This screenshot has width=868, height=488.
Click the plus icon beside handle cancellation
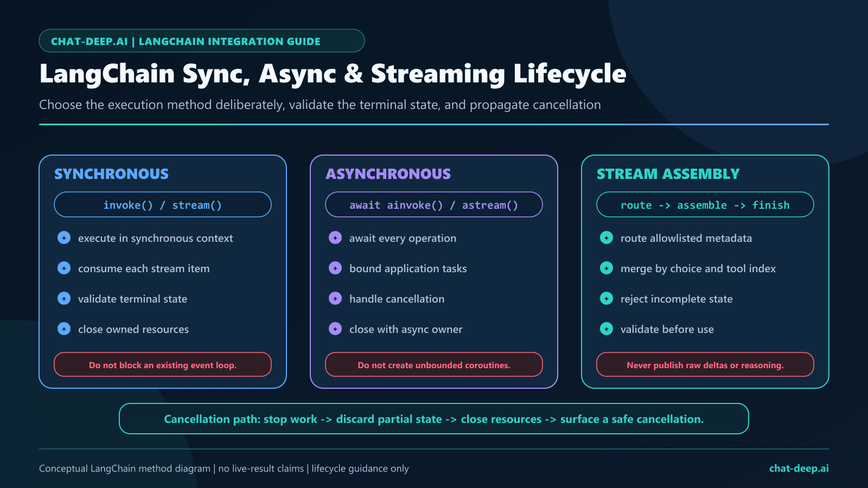(335, 298)
